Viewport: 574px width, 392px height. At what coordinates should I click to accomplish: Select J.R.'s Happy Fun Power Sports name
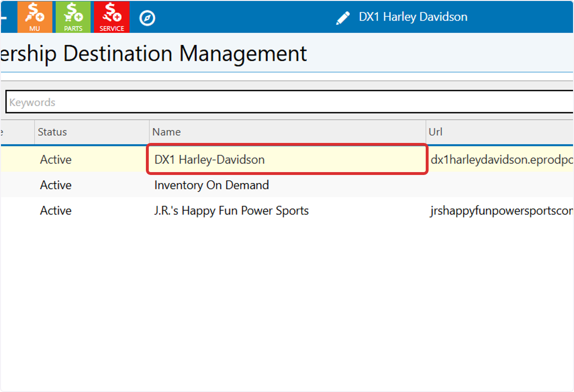(232, 210)
